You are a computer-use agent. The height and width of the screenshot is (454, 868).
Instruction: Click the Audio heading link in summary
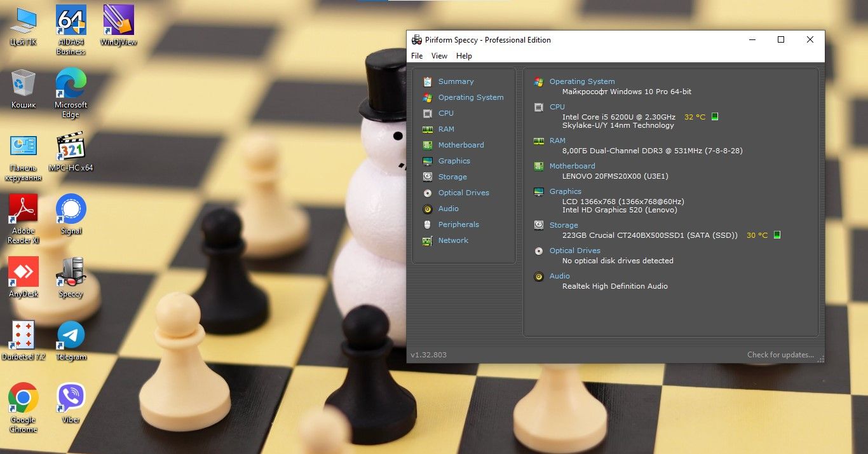559,276
